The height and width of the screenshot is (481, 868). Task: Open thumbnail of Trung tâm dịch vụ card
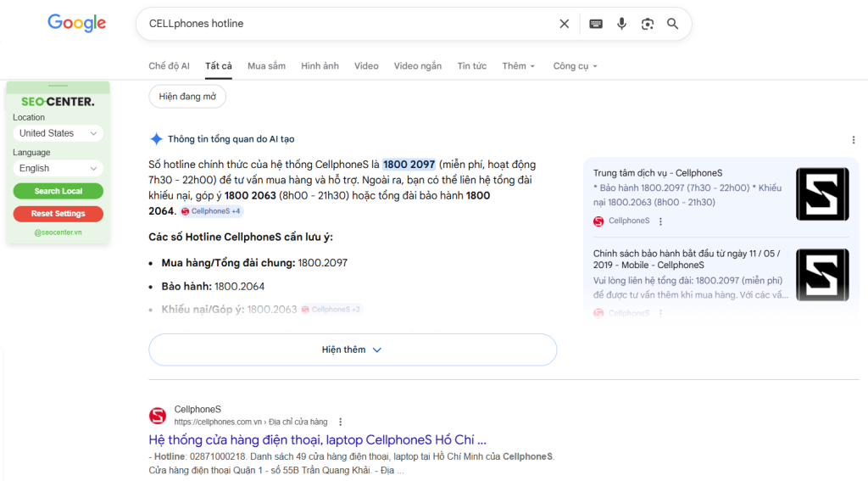(x=822, y=194)
